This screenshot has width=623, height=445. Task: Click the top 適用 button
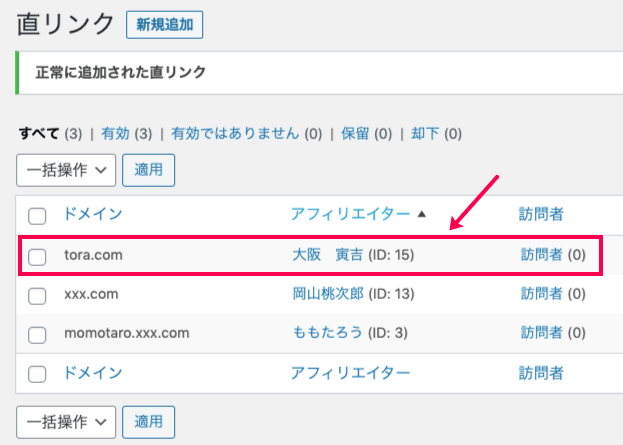click(149, 170)
